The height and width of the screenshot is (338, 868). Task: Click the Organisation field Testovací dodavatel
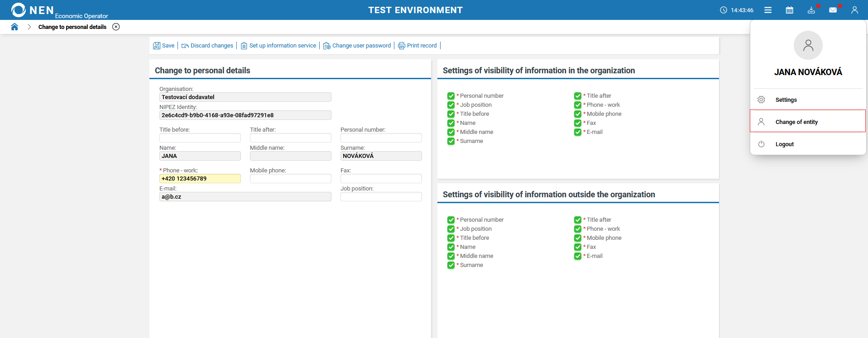(245, 97)
